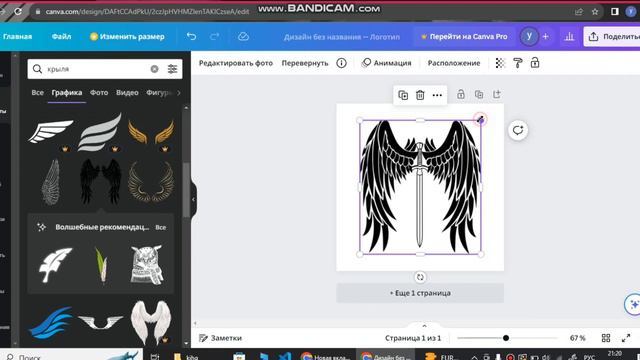Expand the pages strip chevron above notes

tap(424, 326)
